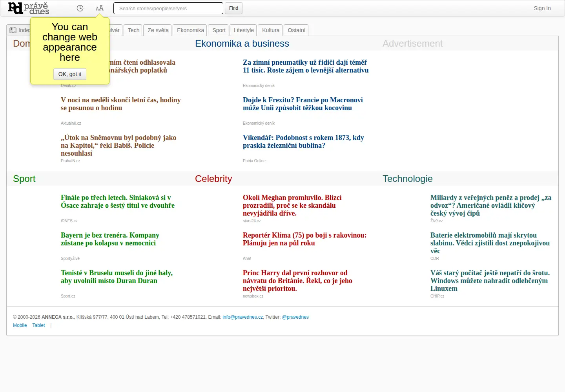This screenshot has width=565, height=392.
Task: Open the Technologie section heading
Action: pyautogui.click(x=408, y=179)
